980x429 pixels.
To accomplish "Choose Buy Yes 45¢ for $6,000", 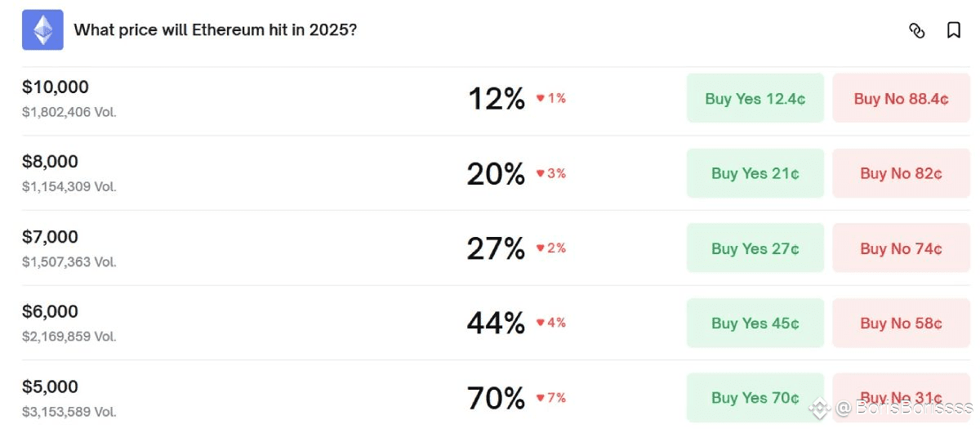I will [x=755, y=323].
